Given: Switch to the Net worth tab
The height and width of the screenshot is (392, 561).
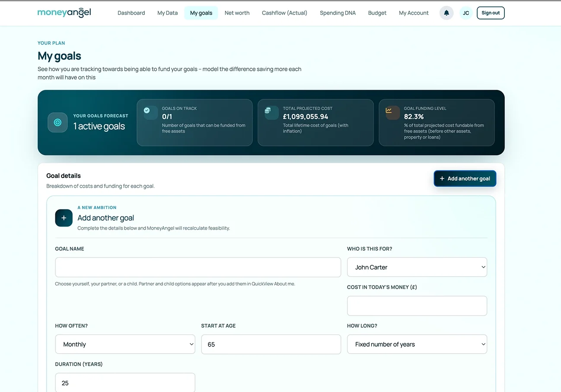Looking at the screenshot, I should click(237, 13).
